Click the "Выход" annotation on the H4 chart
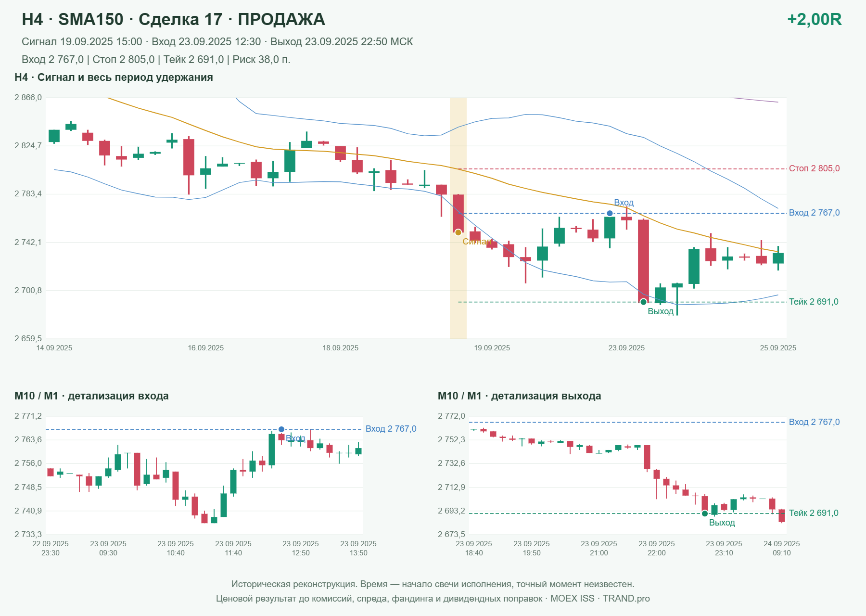This screenshot has width=866, height=616. 661,311
